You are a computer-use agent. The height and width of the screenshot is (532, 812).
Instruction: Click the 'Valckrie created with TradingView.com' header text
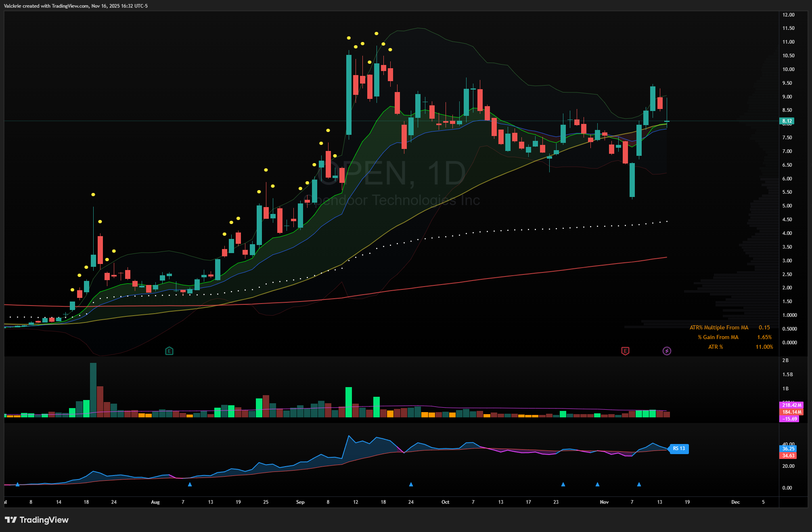coord(46,6)
